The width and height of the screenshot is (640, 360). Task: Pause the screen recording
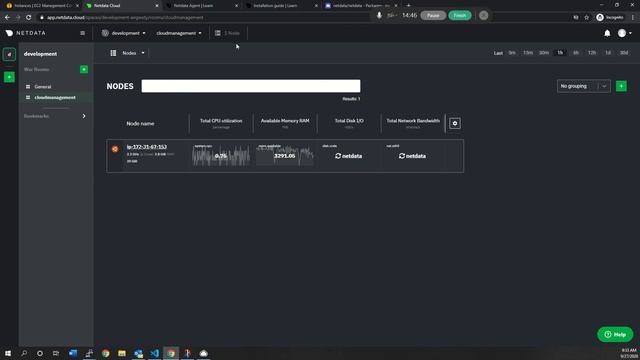point(433,16)
